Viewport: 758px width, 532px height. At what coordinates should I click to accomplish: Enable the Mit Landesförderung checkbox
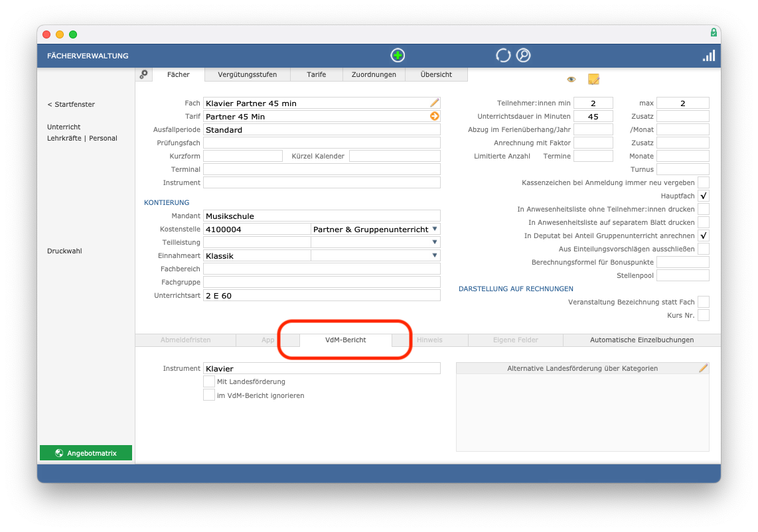pyautogui.click(x=209, y=381)
